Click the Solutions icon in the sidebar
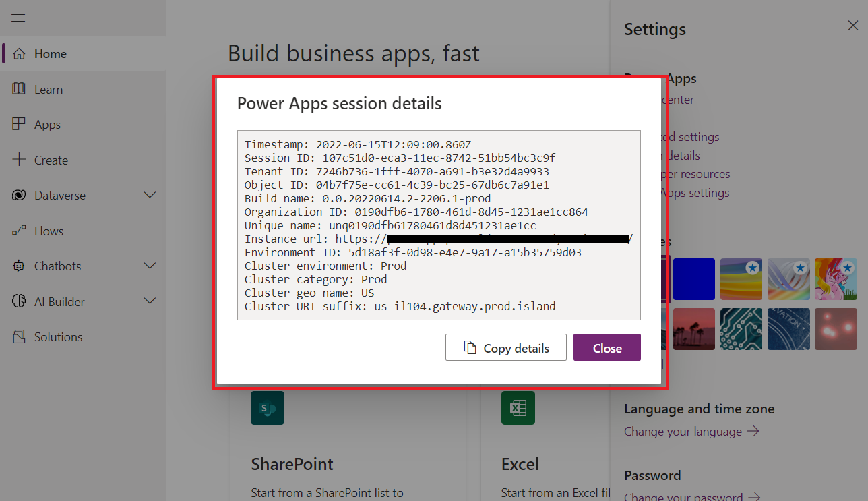Viewport: 868px width, 501px height. (19, 336)
